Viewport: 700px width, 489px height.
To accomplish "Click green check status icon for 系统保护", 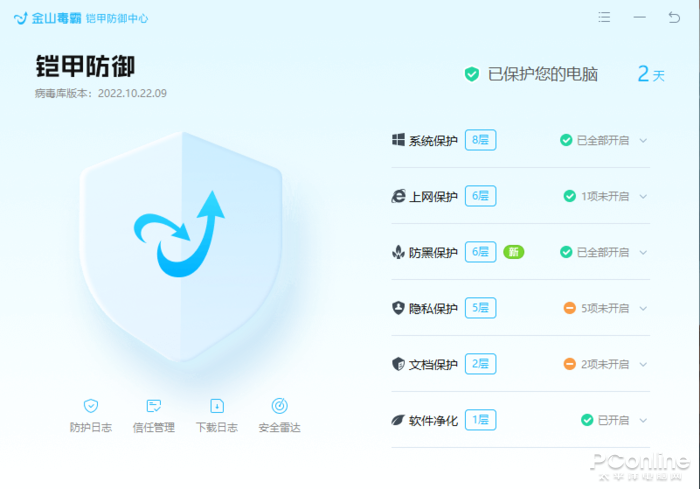I will [x=566, y=140].
